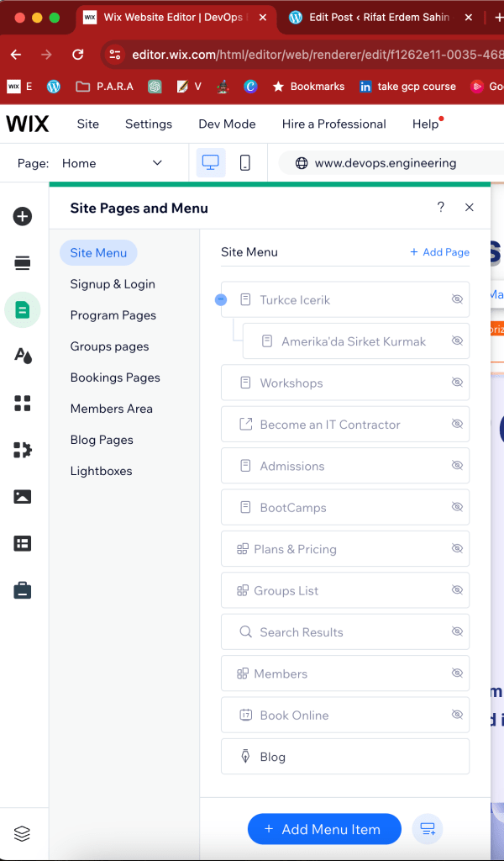This screenshot has width=504, height=861.
Task: Reload the browser page
Action: point(78,55)
